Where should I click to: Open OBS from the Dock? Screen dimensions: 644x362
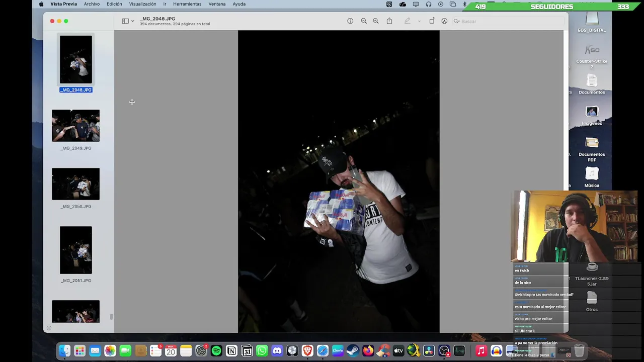pyautogui.click(x=444, y=351)
